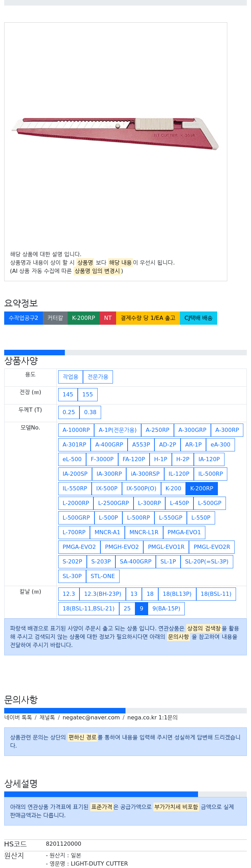Select 145 under 전장 length
Image resolution: width=251 pixels, height=868 pixels.
tap(68, 395)
